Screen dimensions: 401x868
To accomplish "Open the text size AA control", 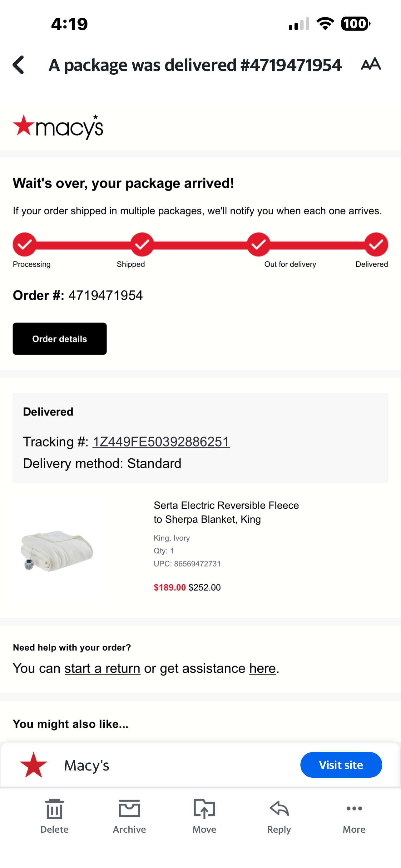I will coord(371,64).
